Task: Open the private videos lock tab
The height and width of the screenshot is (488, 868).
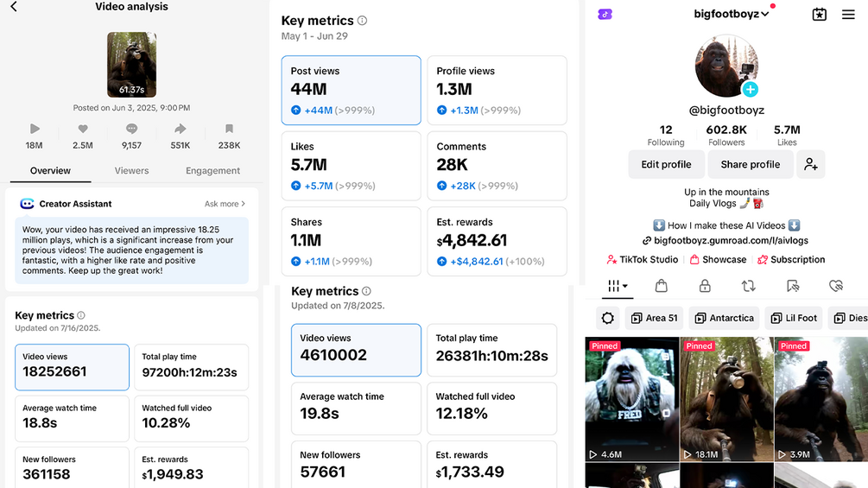Action: pyautogui.click(x=705, y=286)
